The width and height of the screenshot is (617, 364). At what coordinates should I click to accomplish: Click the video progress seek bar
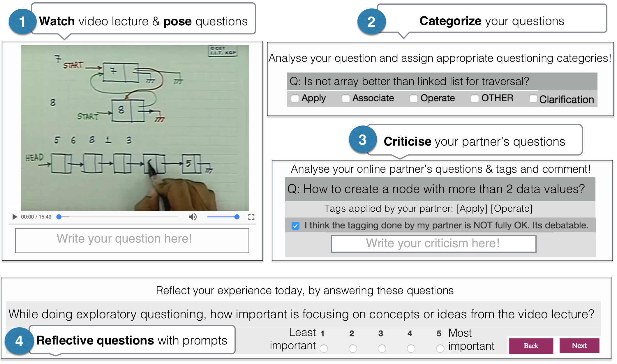118,217
